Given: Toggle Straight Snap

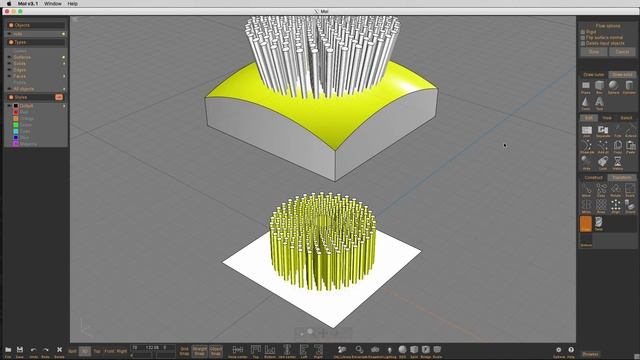Looking at the screenshot, I should tap(200, 351).
